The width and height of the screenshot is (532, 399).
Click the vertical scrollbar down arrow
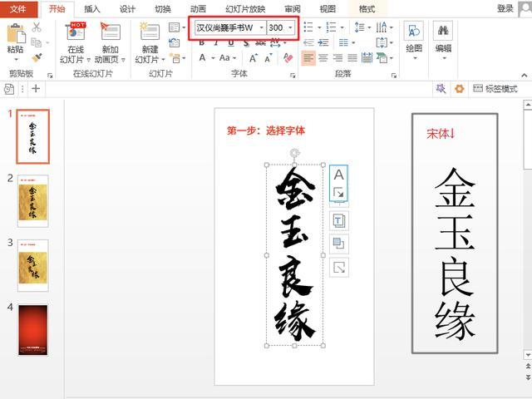click(528, 355)
